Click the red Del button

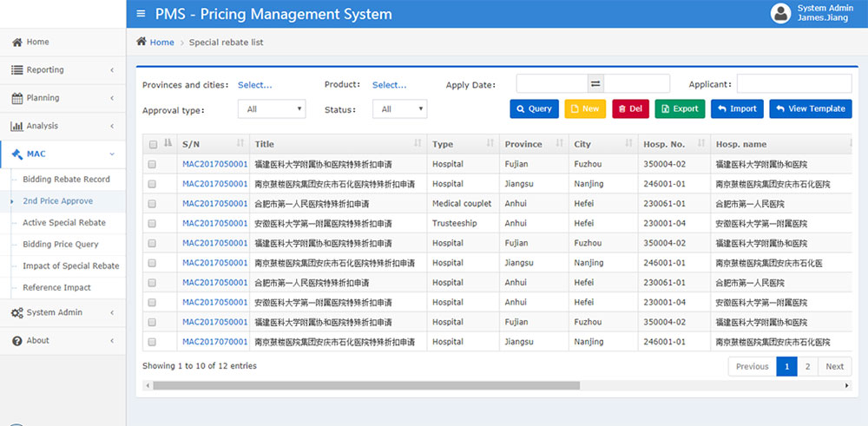coord(630,109)
